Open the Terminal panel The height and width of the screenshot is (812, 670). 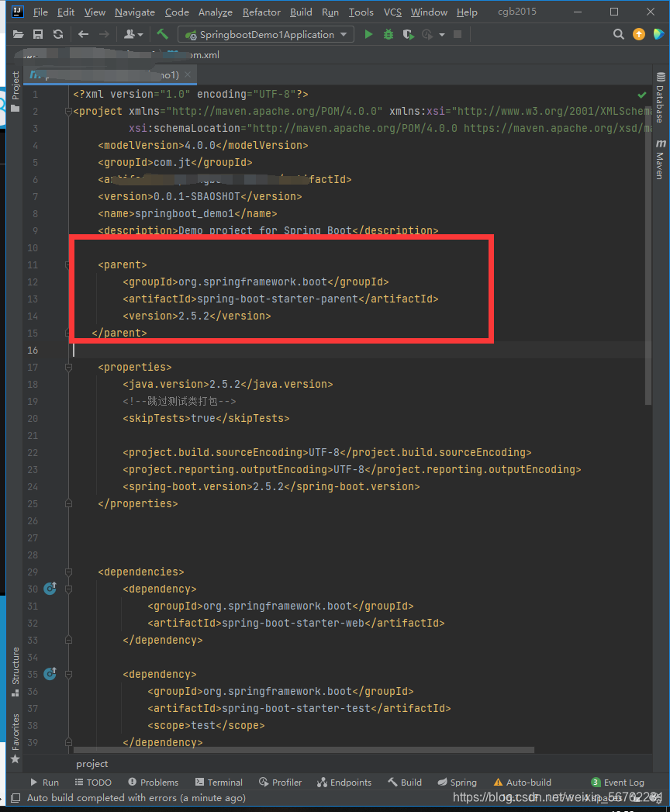click(219, 782)
